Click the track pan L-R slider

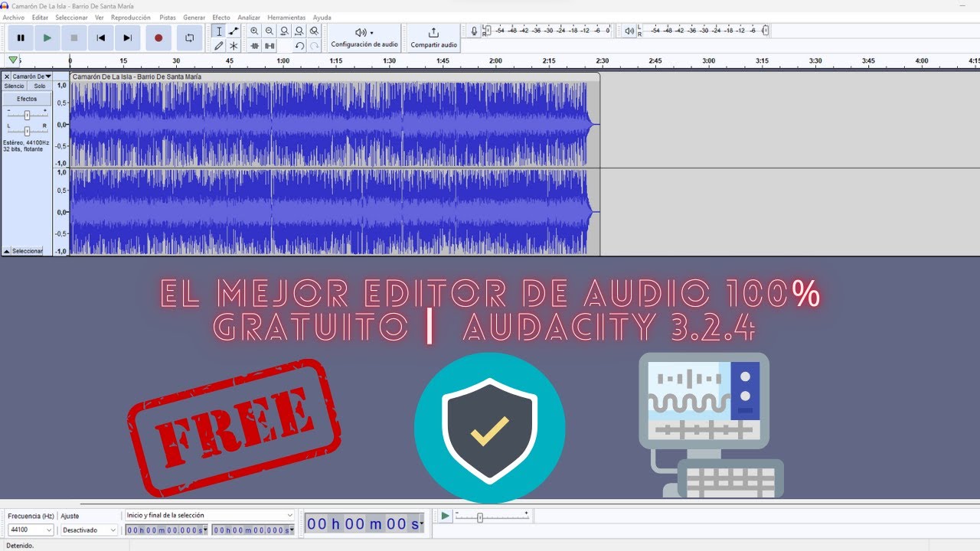27,131
